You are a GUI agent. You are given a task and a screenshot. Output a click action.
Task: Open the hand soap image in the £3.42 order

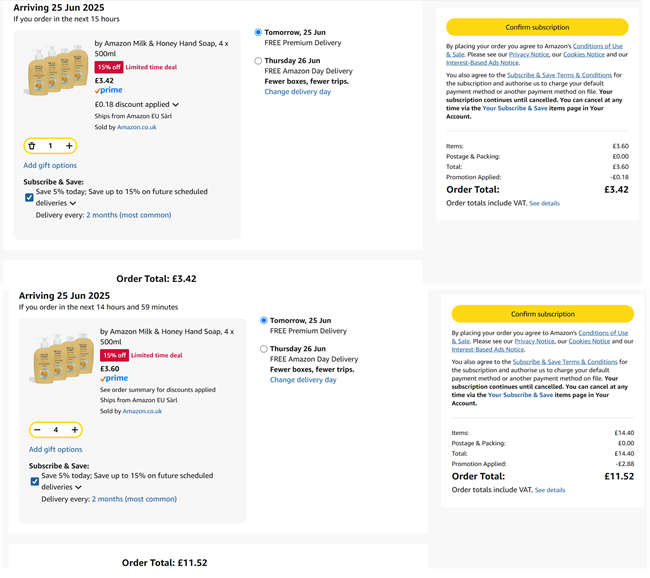[x=58, y=68]
